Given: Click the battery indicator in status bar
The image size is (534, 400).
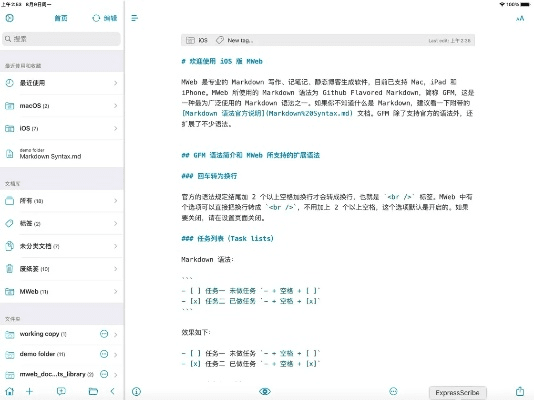Looking at the screenshot, I should [525, 4].
